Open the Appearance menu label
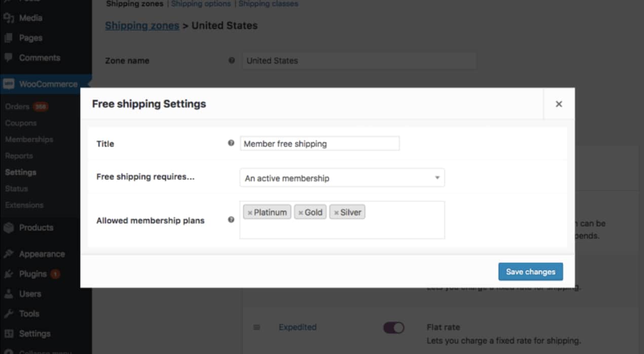This screenshot has height=354, width=644. point(42,254)
